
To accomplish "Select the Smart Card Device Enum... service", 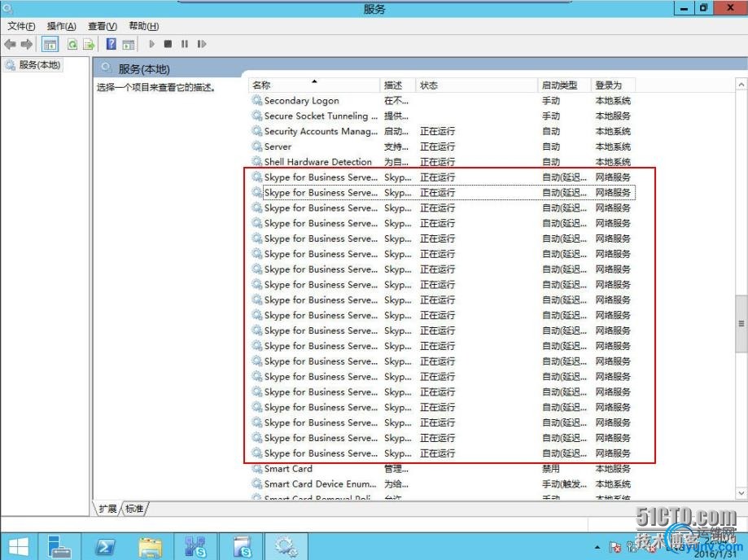I will coord(443,484).
